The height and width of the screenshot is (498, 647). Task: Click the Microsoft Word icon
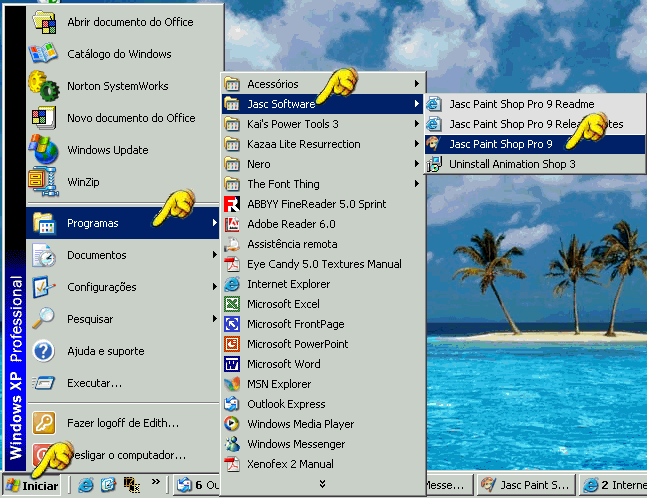pyautogui.click(x=232, y=364)
